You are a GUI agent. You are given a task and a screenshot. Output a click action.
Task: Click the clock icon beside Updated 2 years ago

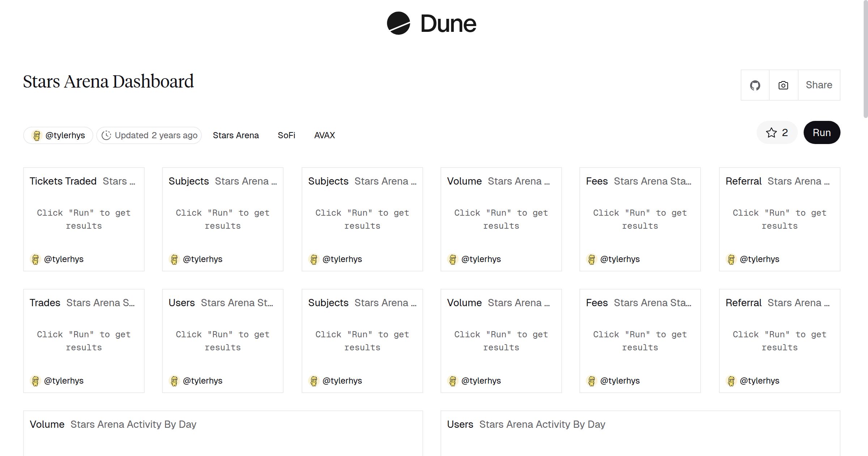tap(106, 135)
